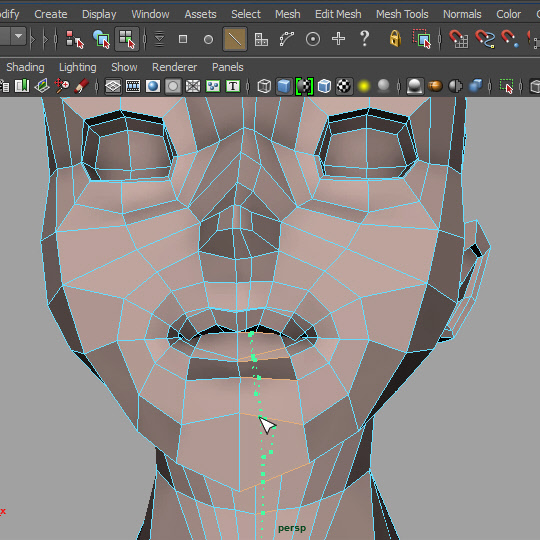540x540 pixels.
Task: Collapse status line handle before snap magnets
Action: 439,39
